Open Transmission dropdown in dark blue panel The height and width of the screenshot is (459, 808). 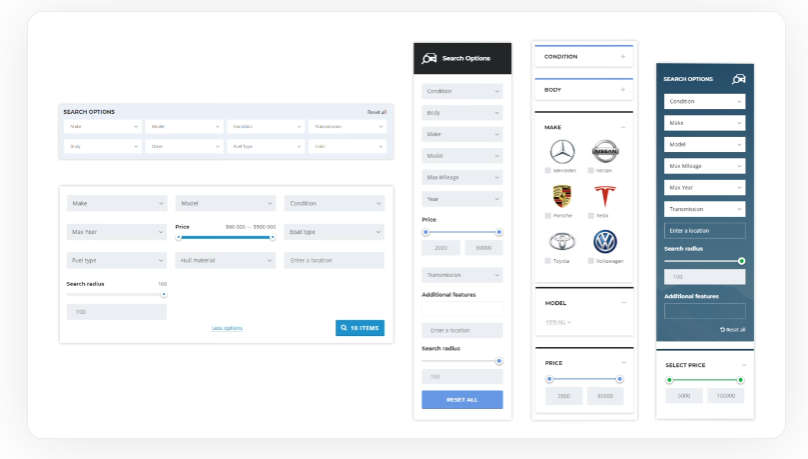pyautogui.click(x=704, y=209)
